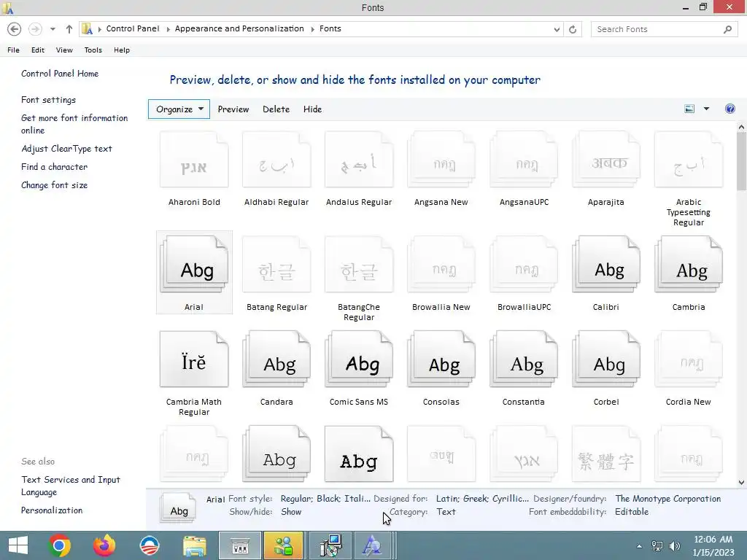The width and height of the screenshot is (747, 560).
Task: Open Personalization link
Action: (52, 510)
